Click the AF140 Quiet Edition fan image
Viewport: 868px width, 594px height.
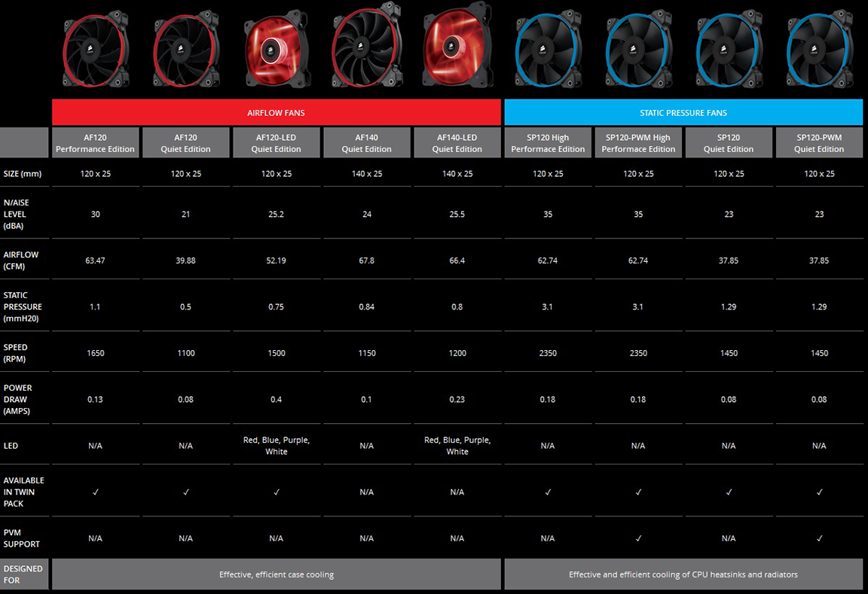[367, 45]
